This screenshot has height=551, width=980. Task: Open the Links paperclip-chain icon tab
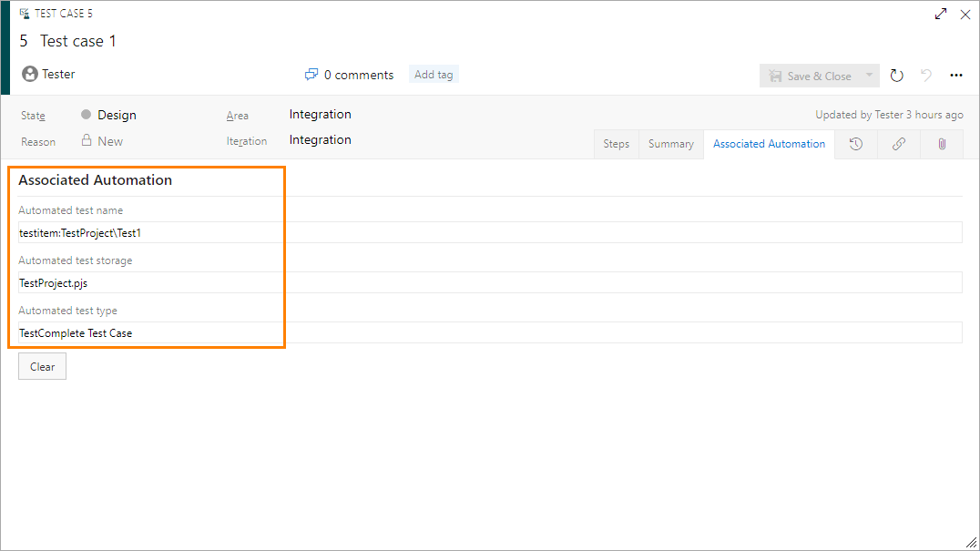pyautogui.click(x=899, y=144)
